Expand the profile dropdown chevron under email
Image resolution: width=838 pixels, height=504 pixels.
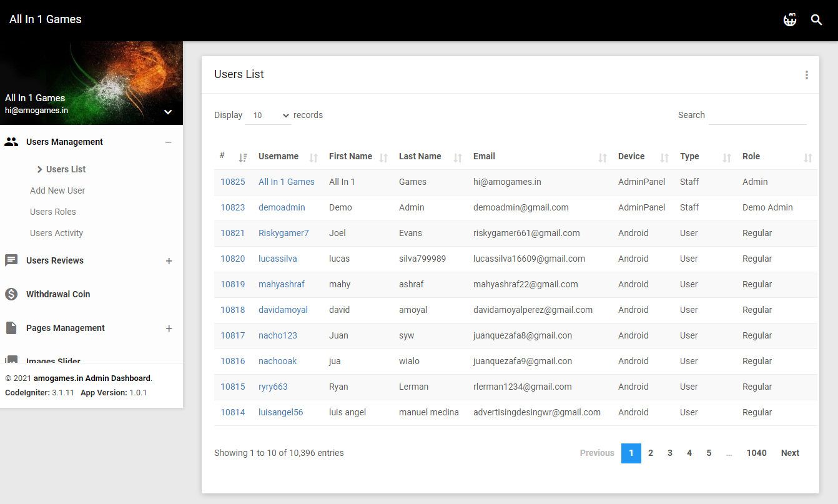(168, 112)
